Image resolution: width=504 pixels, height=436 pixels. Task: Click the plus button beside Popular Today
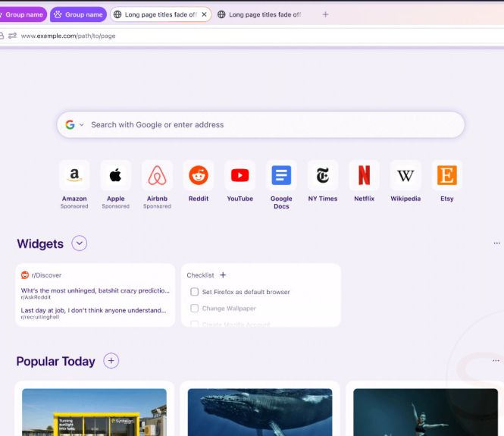point(111,361)
